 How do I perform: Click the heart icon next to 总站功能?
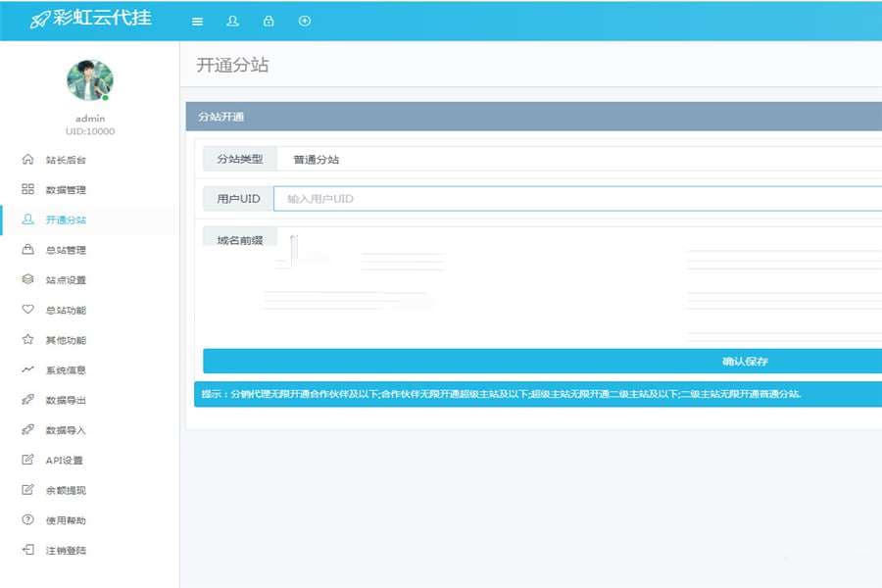click(x=27, y=309)
